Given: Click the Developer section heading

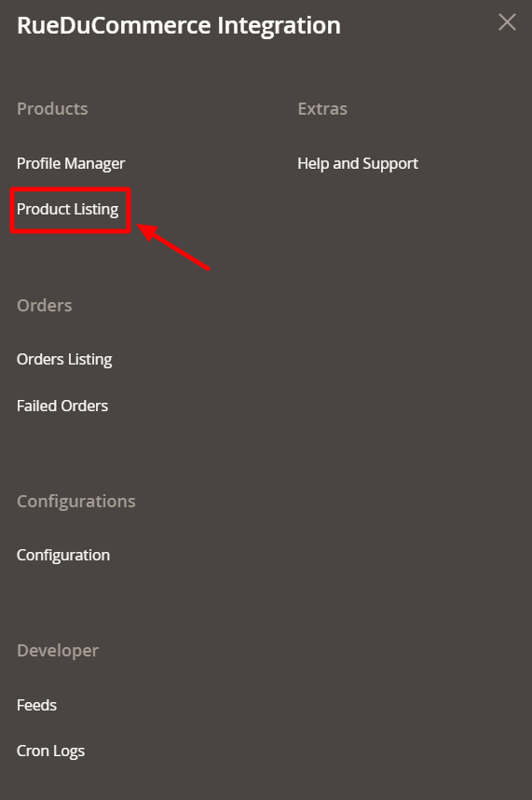Looking at the screenshot, I should coord(58,651).
